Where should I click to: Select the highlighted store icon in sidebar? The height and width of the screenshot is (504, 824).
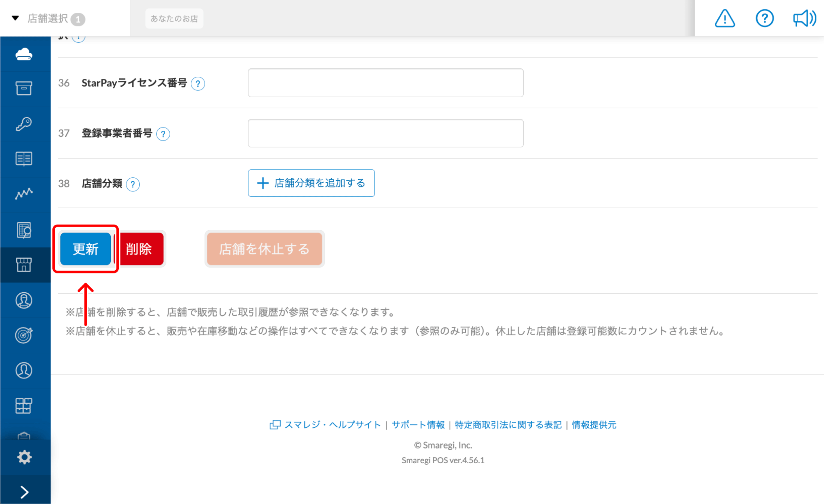25,265
